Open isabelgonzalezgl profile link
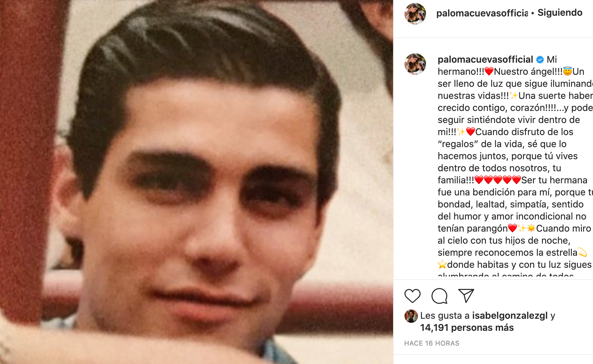 (x=510, y=316)
